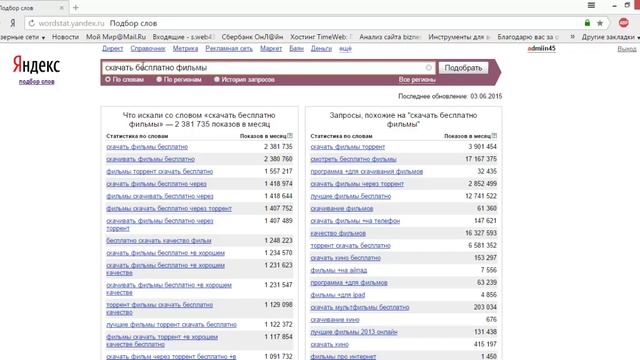The image size is (640, 360).
Task: Open the Другие закладки dropdown
Action: pos(611,37)
